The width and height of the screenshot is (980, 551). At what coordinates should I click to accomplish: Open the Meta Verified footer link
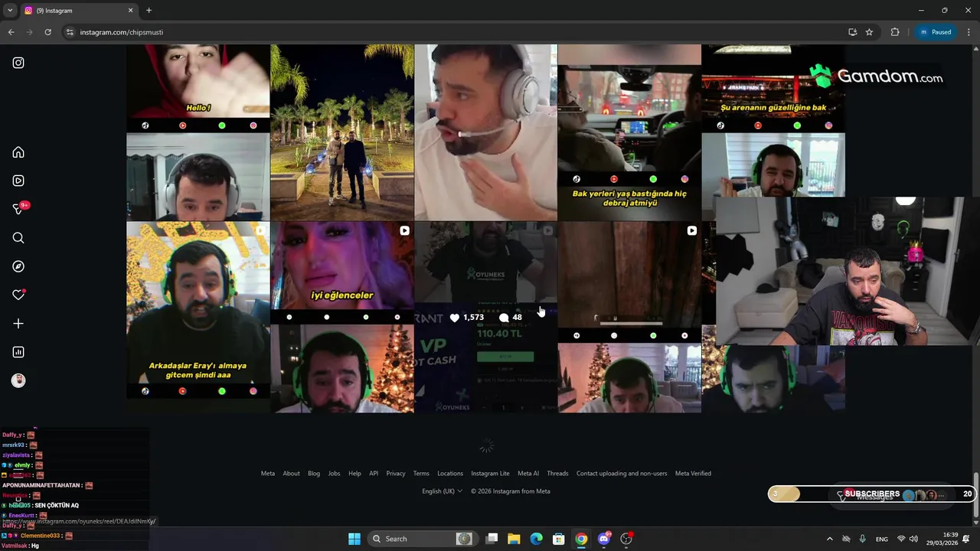click(693, 473)
